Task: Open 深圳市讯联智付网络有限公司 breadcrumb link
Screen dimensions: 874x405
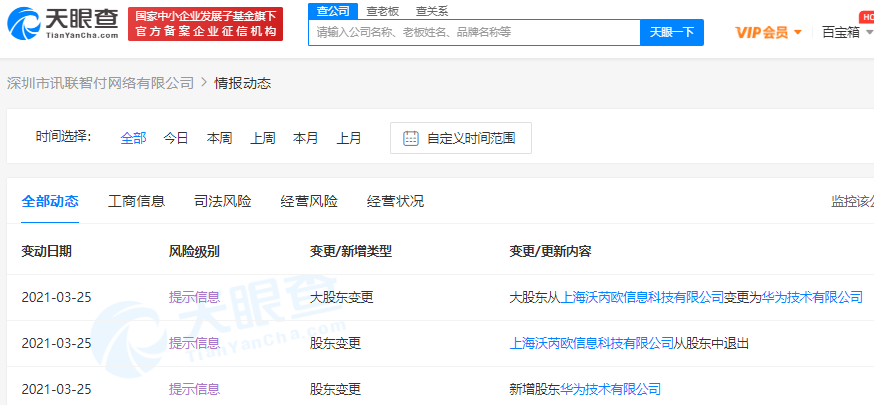Action: [100, 83]
